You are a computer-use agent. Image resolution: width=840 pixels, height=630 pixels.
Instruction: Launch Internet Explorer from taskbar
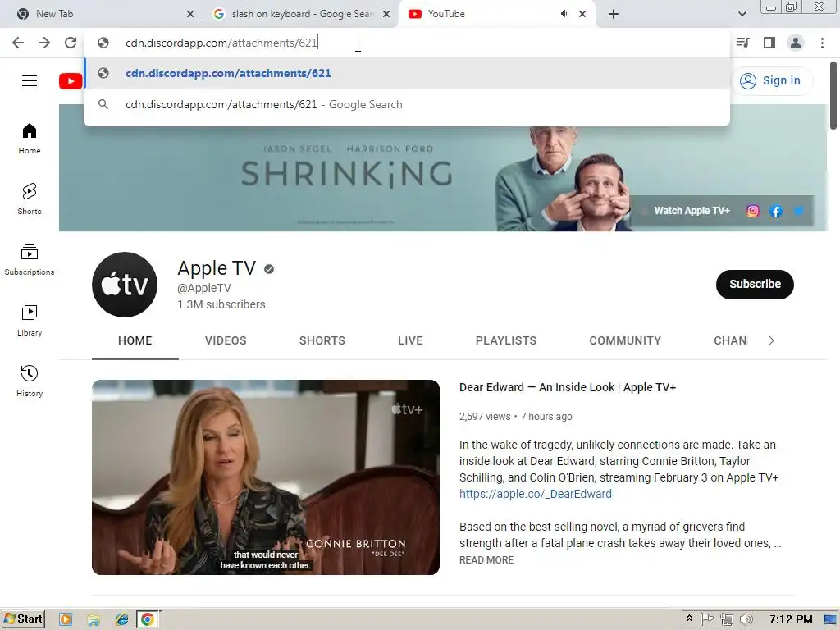122,619
